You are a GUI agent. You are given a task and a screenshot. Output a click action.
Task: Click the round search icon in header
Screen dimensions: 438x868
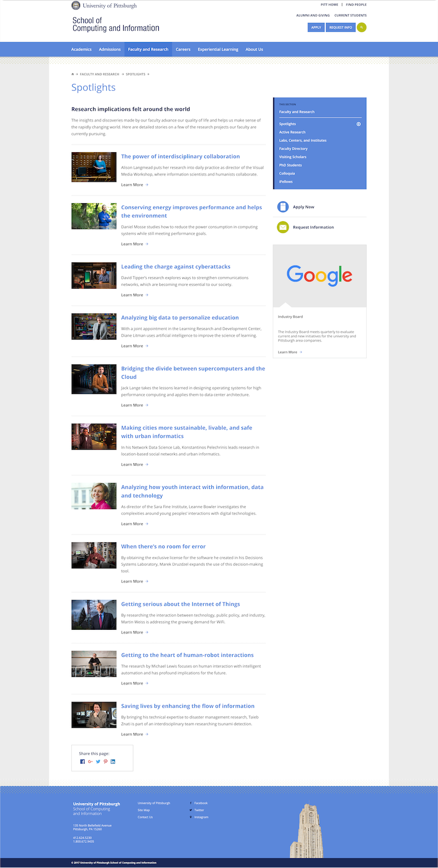(361, 27)
